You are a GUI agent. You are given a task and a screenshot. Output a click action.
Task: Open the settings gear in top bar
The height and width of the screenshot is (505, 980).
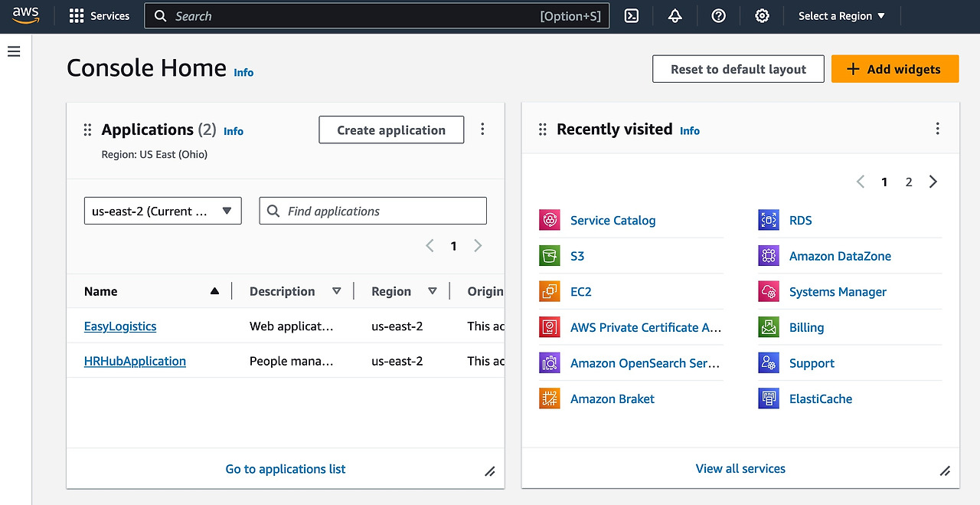click(x=762, y=16)
